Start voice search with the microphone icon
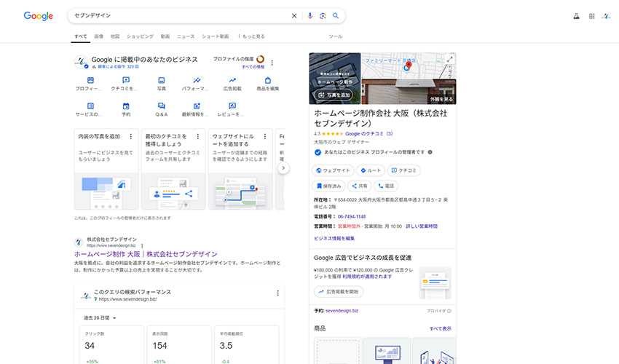Viewport: 619px width, 364px height. point(310,16)
